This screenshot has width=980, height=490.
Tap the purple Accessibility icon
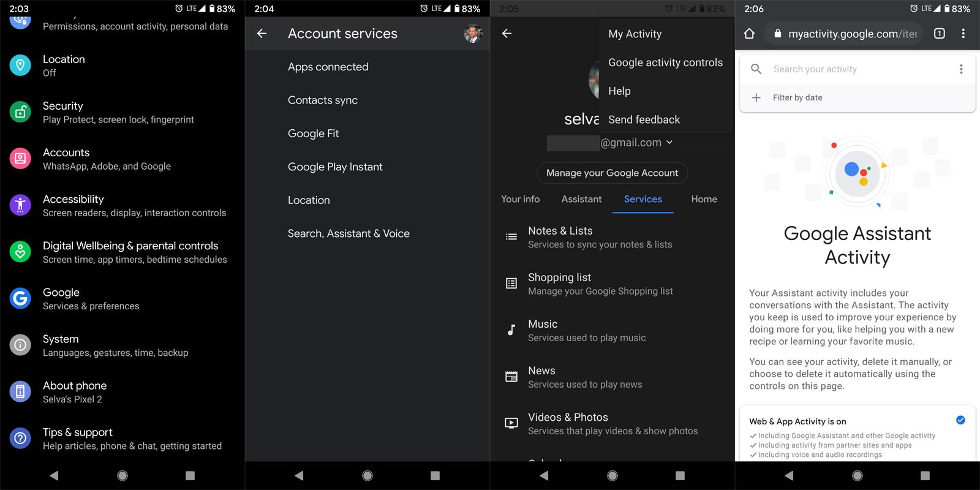pyautogui.click(x=20, y=205)
